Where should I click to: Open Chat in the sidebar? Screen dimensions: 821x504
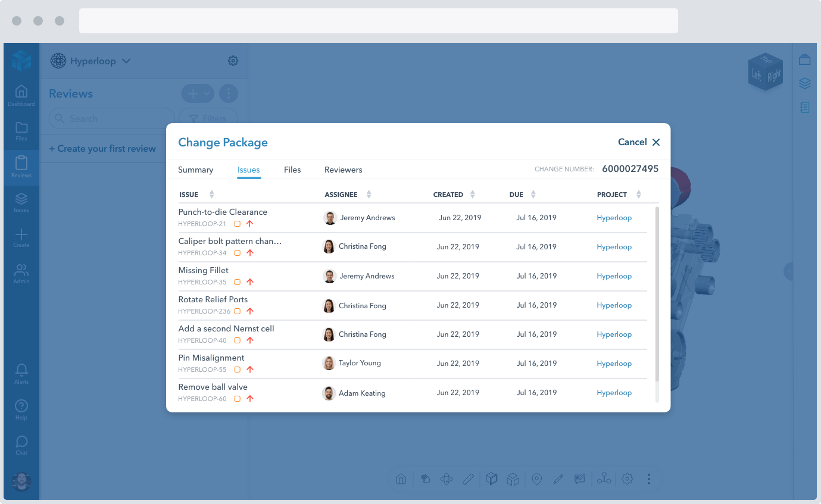pos(21,444)
